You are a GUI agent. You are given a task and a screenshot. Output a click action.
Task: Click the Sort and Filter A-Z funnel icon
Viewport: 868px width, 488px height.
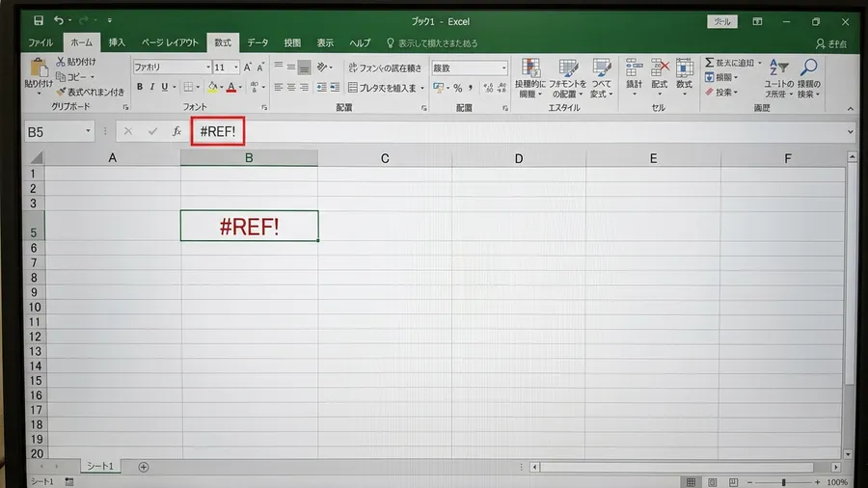[779, 68]
